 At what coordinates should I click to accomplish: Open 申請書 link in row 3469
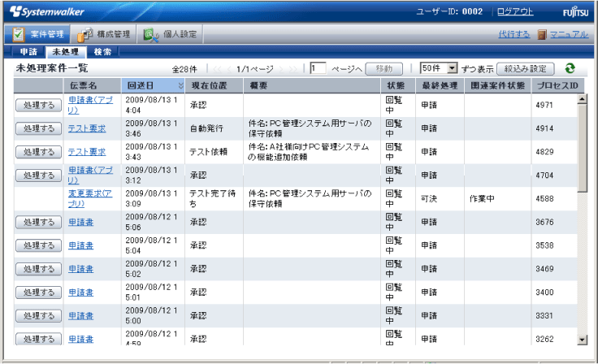pyautogui.click(x=81, y=269)
